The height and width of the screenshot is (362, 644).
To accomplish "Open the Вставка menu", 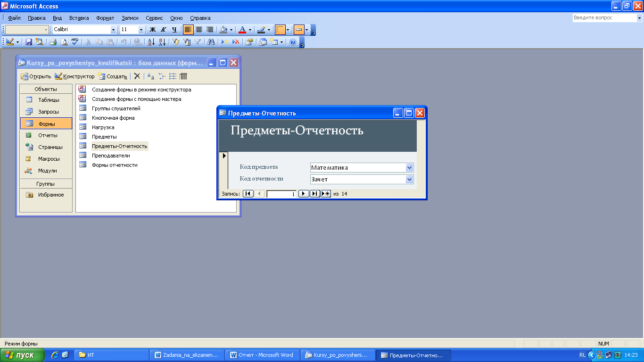I will [79, 18].
